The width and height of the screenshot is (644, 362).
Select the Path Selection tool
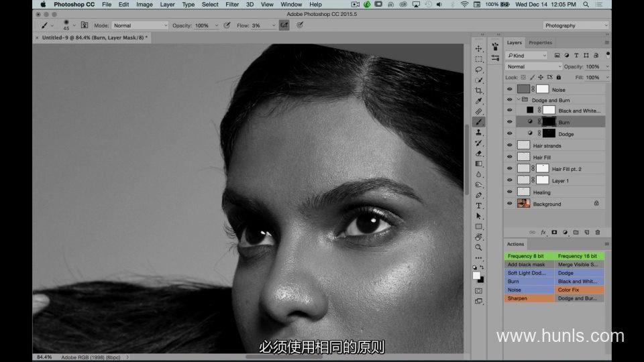478,217
